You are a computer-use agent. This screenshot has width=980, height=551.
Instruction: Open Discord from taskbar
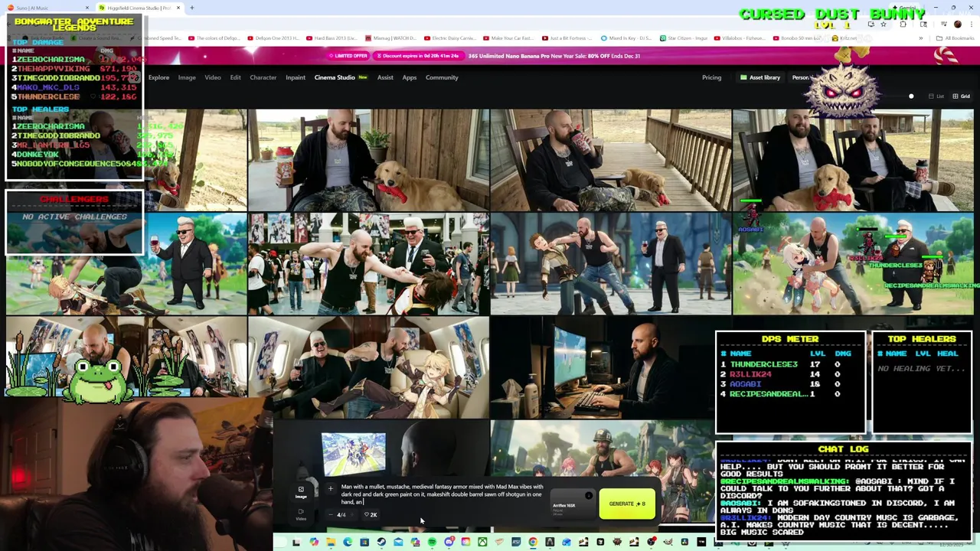pyautogui.click(x=449, y=542)
